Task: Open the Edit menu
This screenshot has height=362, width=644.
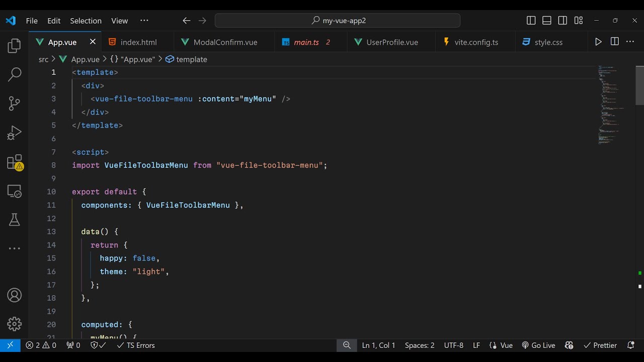Action: click(x=54, y=21)
